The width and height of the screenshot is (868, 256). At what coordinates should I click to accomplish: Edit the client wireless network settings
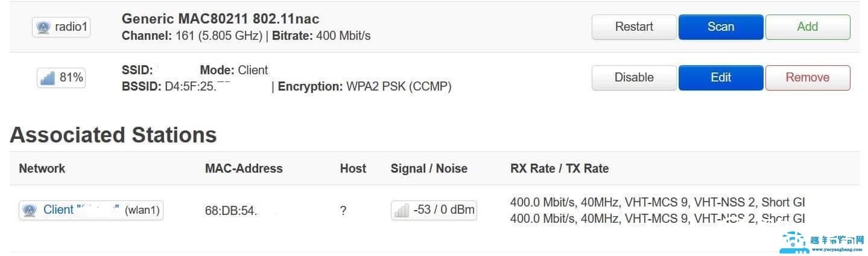[720, 78]
